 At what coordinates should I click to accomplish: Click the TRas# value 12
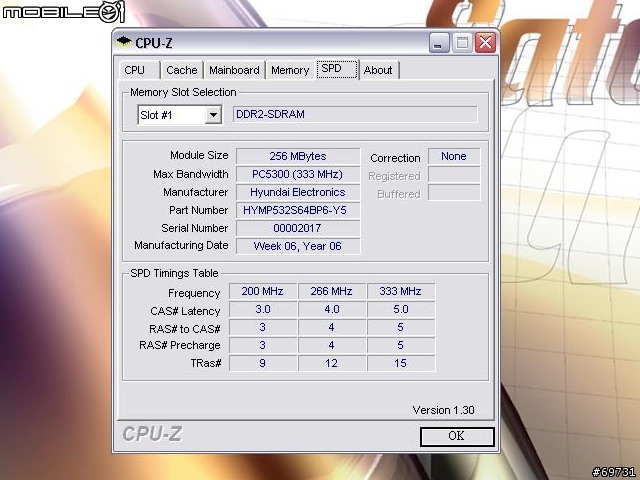331,363
